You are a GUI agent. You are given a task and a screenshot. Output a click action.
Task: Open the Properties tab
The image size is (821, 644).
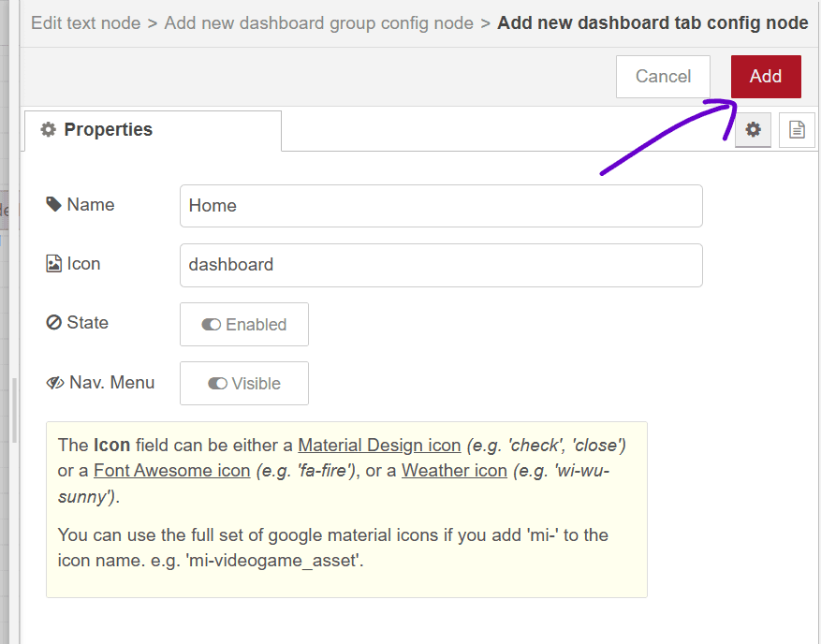coord(153,130)
